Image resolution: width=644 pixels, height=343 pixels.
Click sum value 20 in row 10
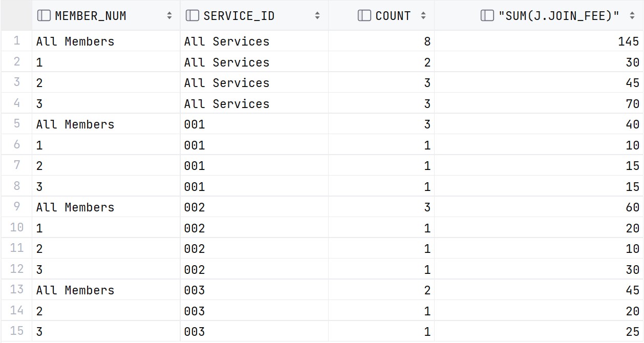click(539, 228)
